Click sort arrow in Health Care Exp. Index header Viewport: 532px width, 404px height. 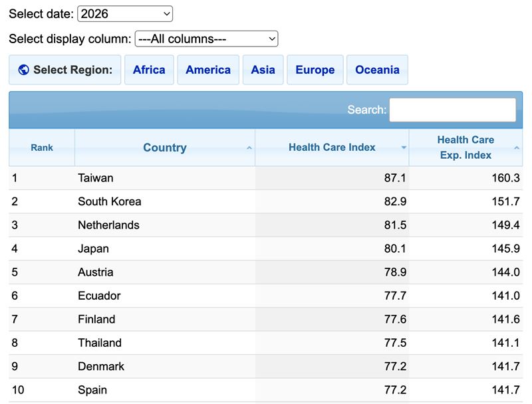point(517,148)
